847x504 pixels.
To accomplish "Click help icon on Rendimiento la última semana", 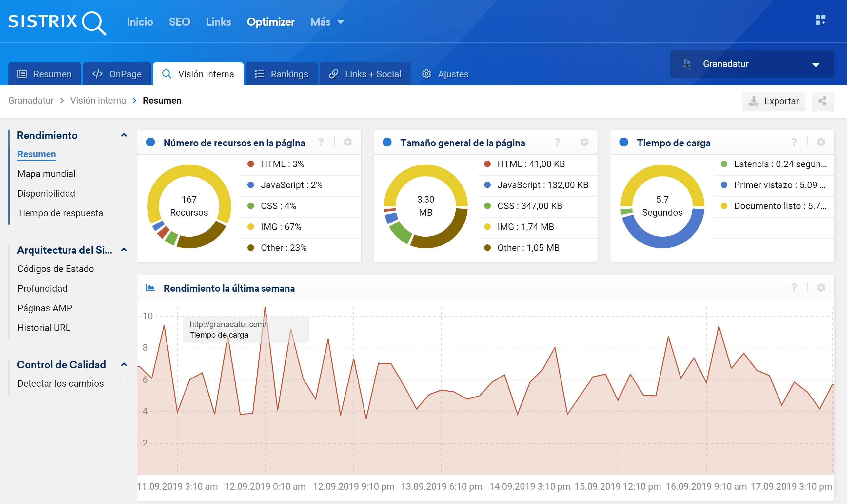I will (x=794, y=288).
